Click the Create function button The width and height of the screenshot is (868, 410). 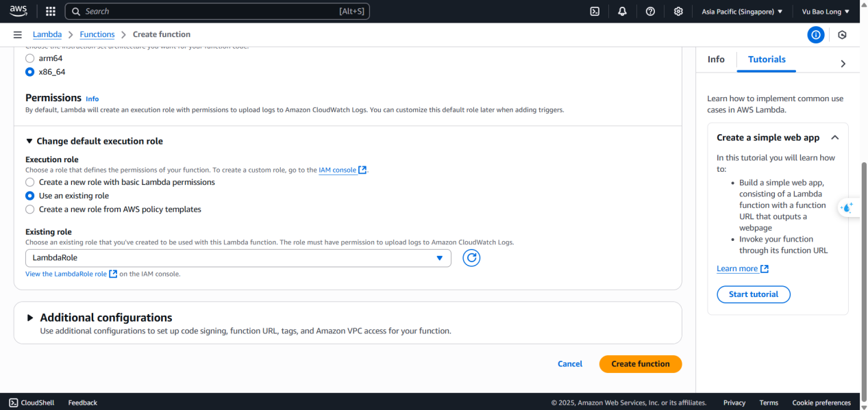click(x=641, y=364)
